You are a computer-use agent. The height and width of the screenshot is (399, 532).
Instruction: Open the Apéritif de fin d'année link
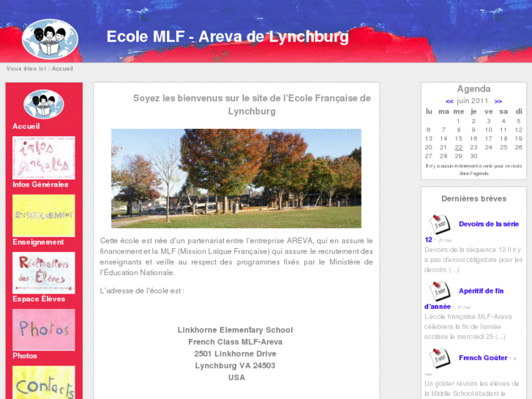point(481,291)
